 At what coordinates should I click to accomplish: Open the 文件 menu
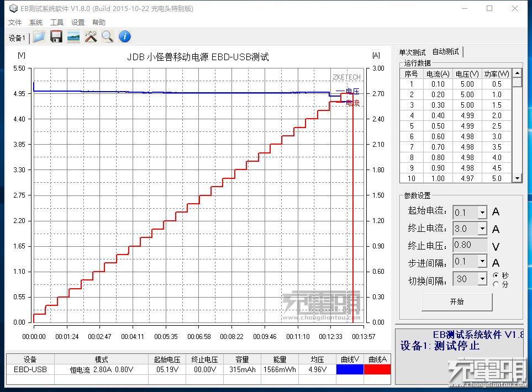[15, 23]
